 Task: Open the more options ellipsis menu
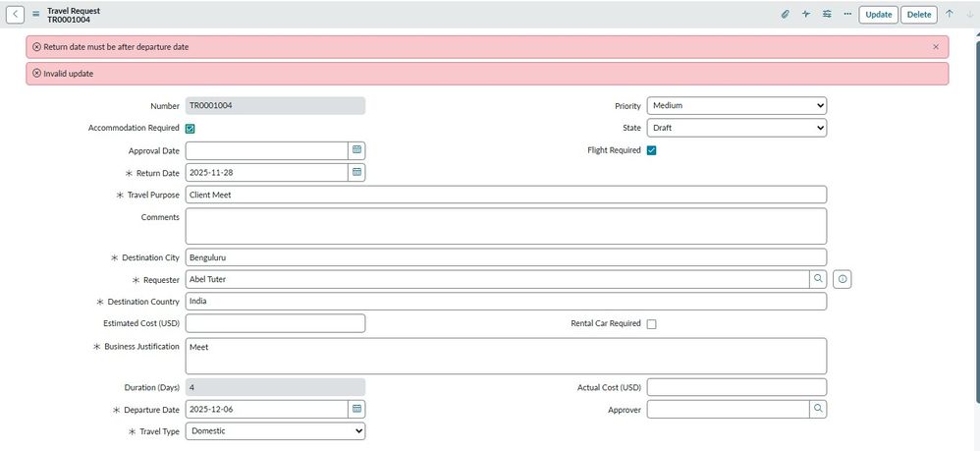pyautogui.click(x=847, y=14)
